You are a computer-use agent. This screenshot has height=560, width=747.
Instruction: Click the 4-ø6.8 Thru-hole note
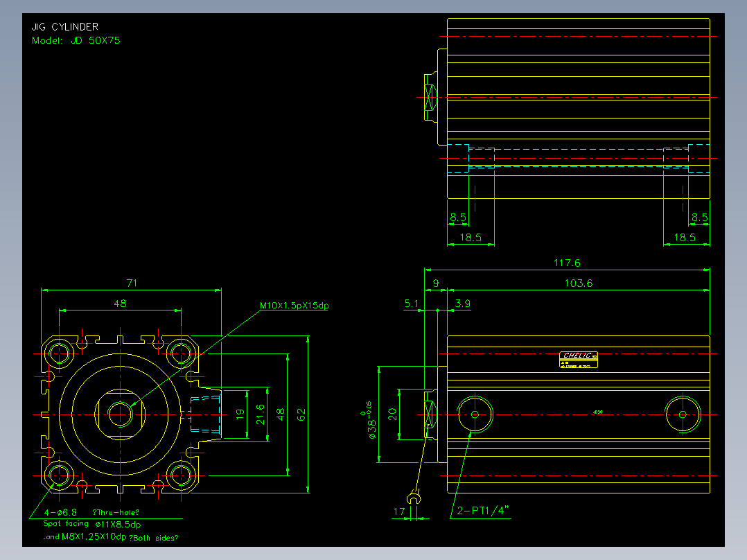[91, 512]
